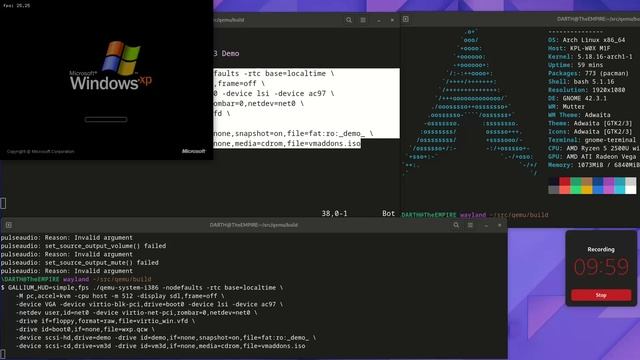This screenshot has width=640, height=360.
Task: Minimize the bottom terminal window
Action: coord(486,225)
